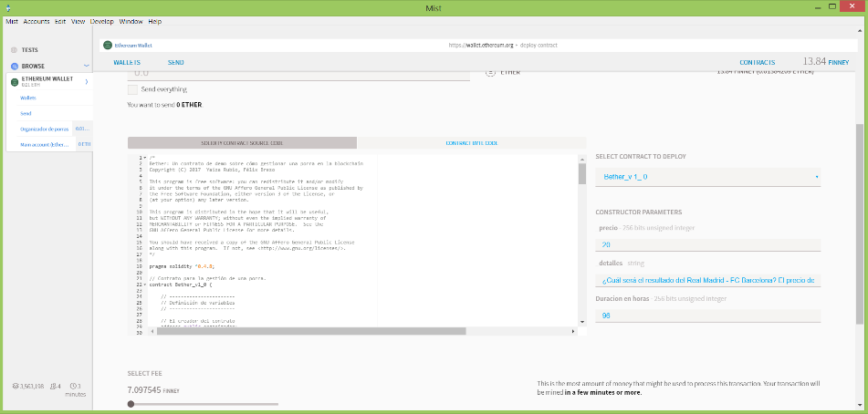
Task: Go to Send in top navigation
Action: (x=176, y=62)
